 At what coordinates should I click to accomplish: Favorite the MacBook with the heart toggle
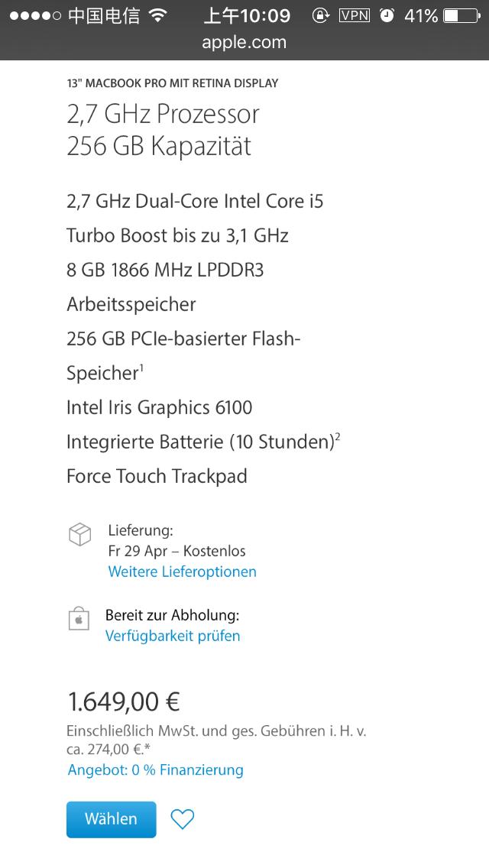point(183,818)
